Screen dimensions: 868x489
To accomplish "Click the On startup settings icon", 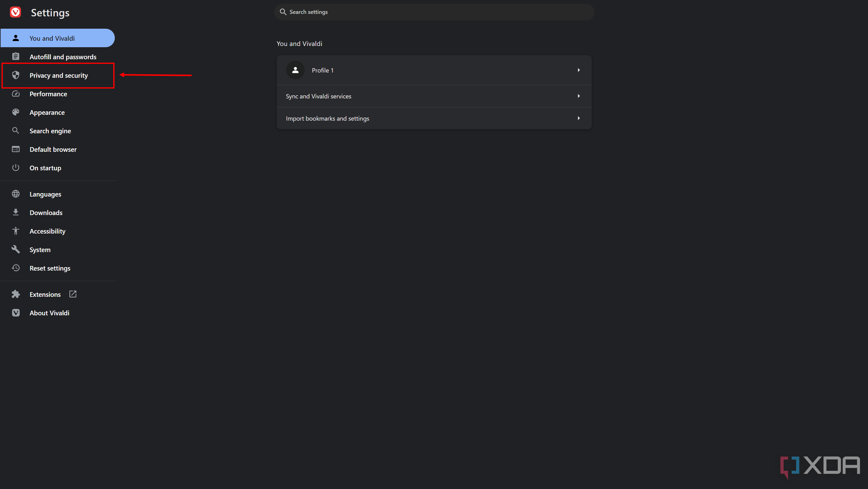I will click(17, 167).
